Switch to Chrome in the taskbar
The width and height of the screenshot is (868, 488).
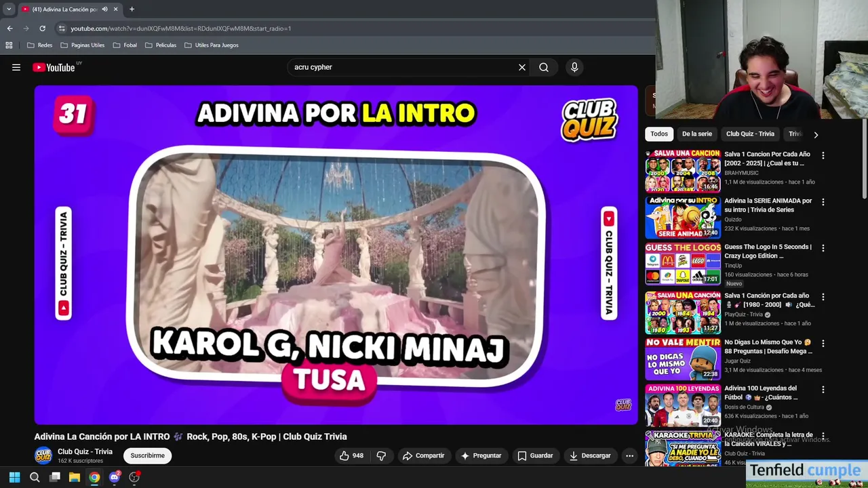[94, 477]
